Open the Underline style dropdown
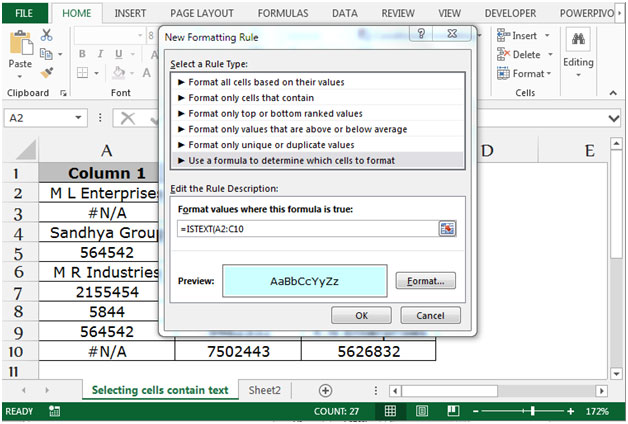Screen dimensions: 628x424 [x=132, y=54]
